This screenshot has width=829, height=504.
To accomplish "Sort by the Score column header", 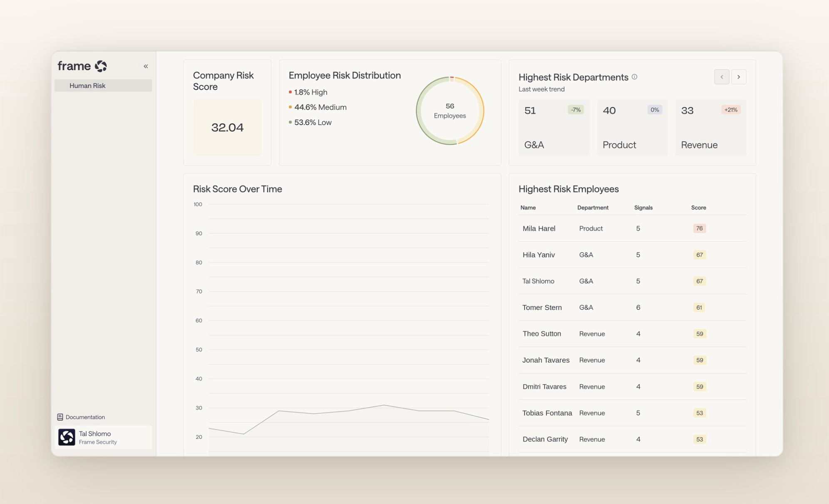I will click(698, 208).
